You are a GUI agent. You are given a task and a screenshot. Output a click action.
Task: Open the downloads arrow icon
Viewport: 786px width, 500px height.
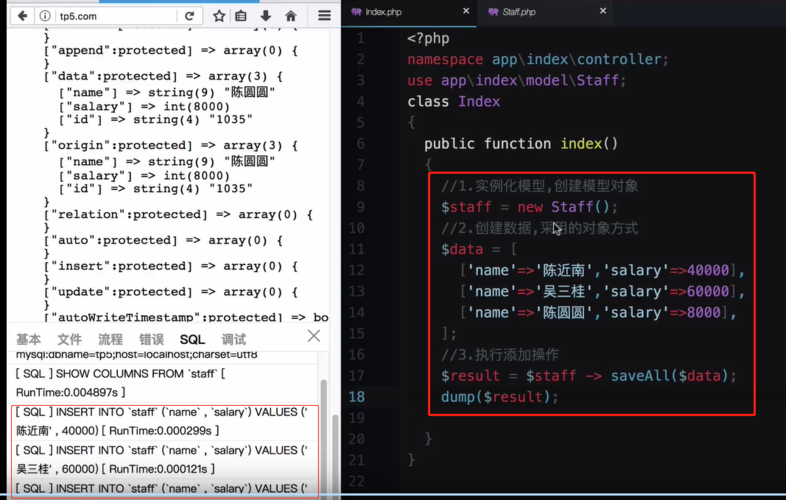(x=266, y=16)
